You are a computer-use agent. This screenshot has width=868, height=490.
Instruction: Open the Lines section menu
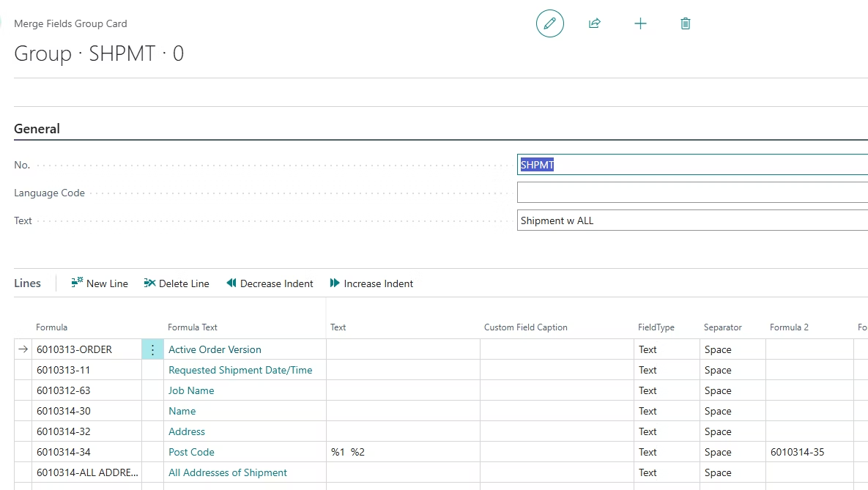pyautogui.click(x=28, y=283)
